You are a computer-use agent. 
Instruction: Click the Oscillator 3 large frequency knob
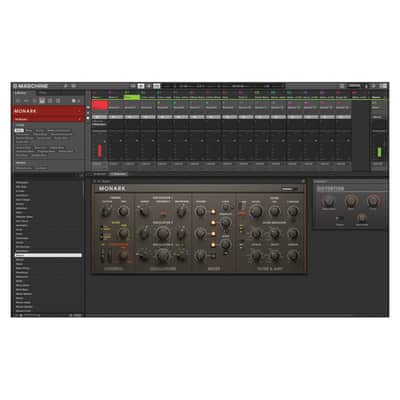163,256
